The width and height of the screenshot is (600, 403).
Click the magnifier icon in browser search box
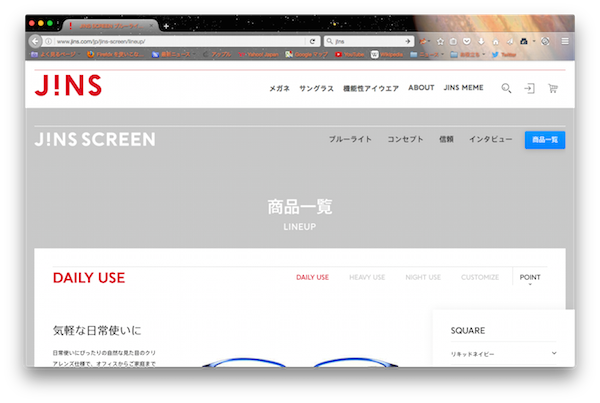[x=329, y=41]
